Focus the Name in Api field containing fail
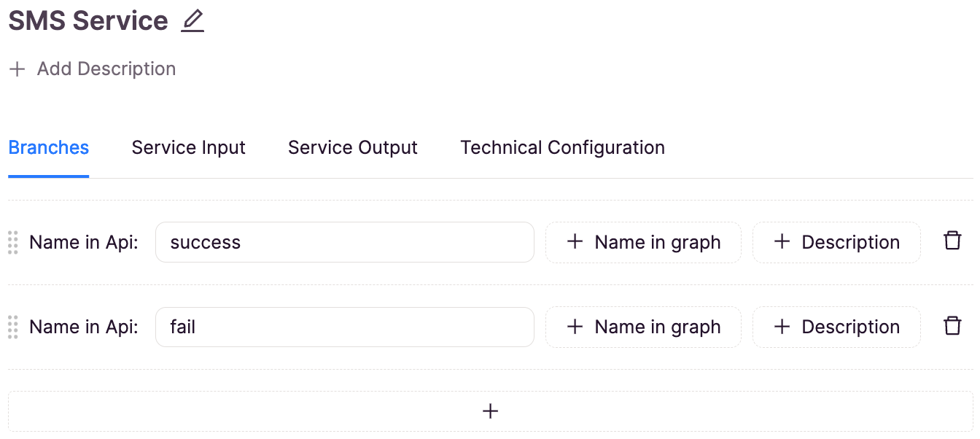 (x=345, y=327)
